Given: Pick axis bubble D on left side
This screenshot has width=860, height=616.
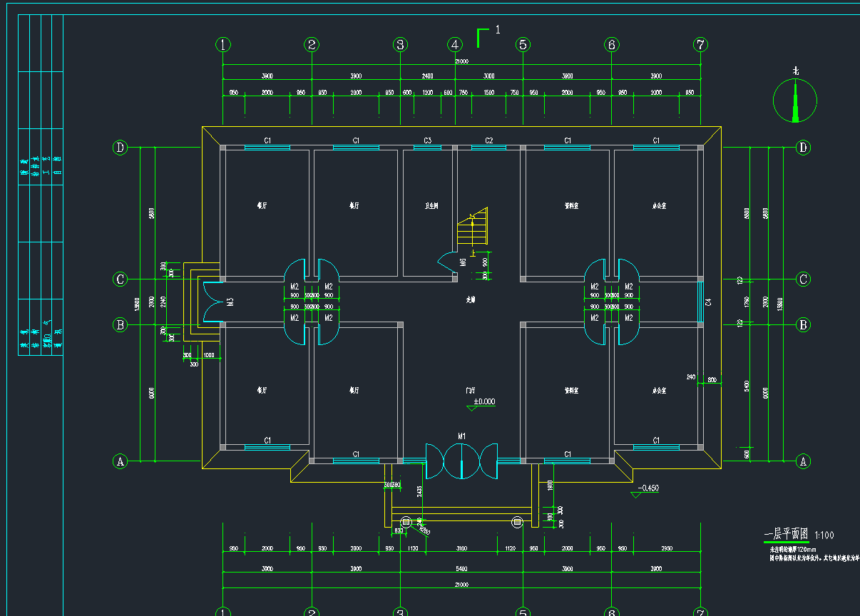Looking at the screenshot, I should [x=120, y=148].
